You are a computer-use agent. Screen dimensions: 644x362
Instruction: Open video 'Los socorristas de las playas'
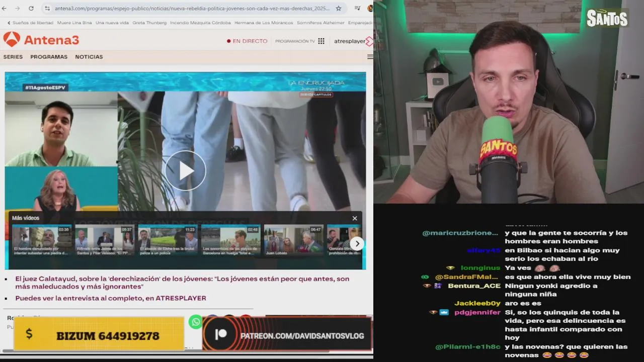click(231, 241)
